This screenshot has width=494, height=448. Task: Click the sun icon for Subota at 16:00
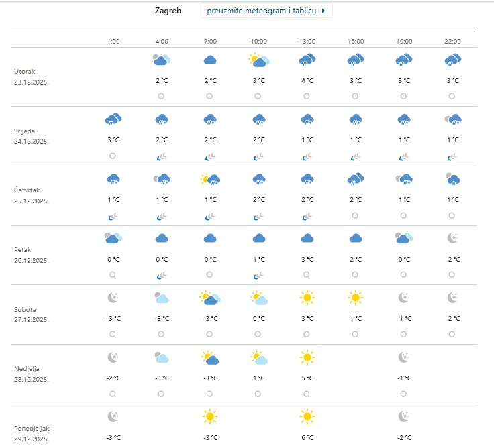[x=355, y=297]
